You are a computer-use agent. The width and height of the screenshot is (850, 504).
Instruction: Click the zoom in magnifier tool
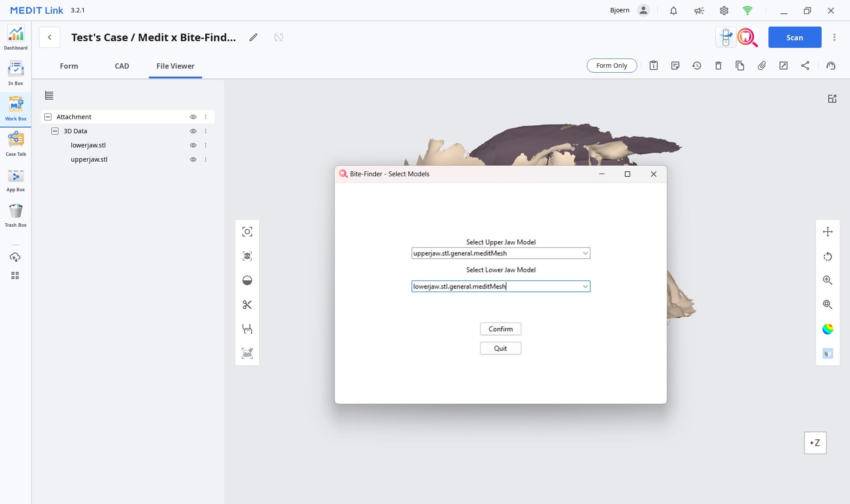click(x=828, y=280)
